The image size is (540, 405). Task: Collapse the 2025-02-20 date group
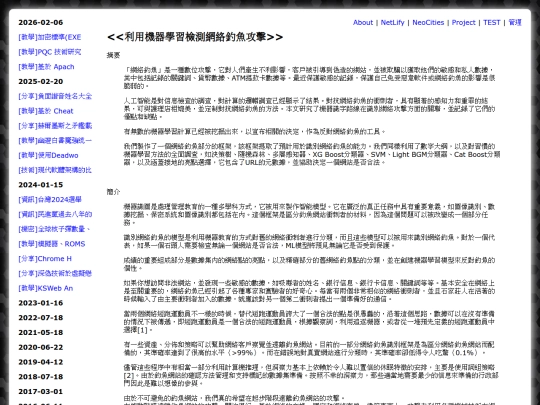[x=41, y=82]
